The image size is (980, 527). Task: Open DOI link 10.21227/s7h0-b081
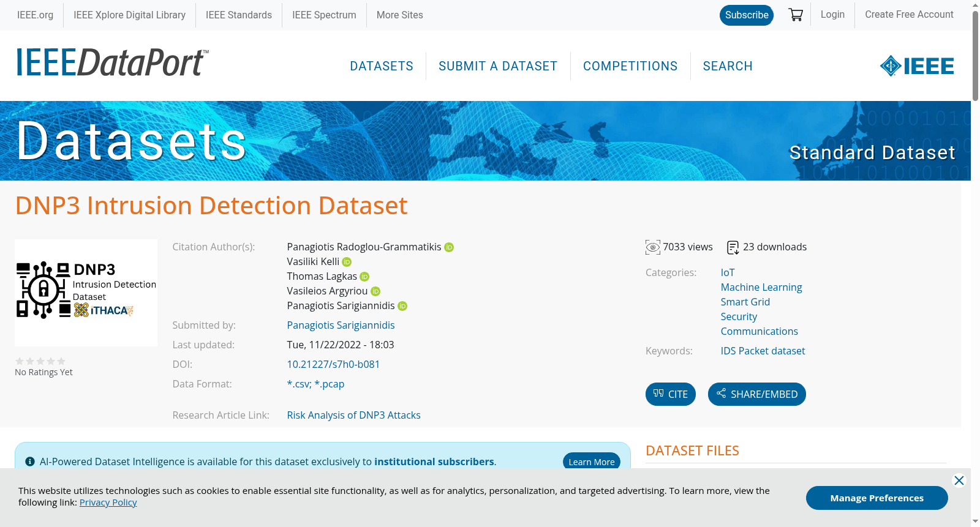pos(334,365)
